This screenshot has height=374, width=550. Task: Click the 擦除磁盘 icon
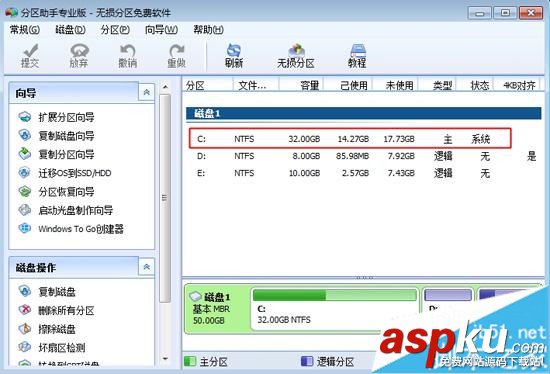click(x=25, y=329)
